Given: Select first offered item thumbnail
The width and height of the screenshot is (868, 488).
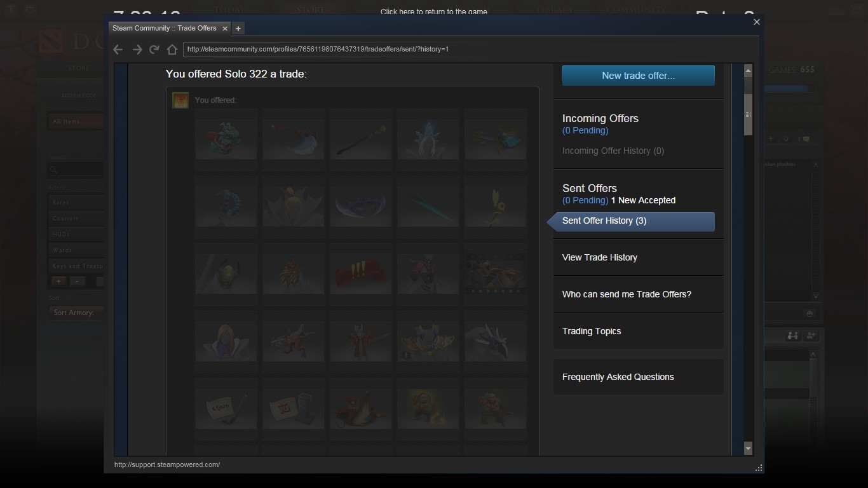Looking at the screenshot, I should (226, 139).
